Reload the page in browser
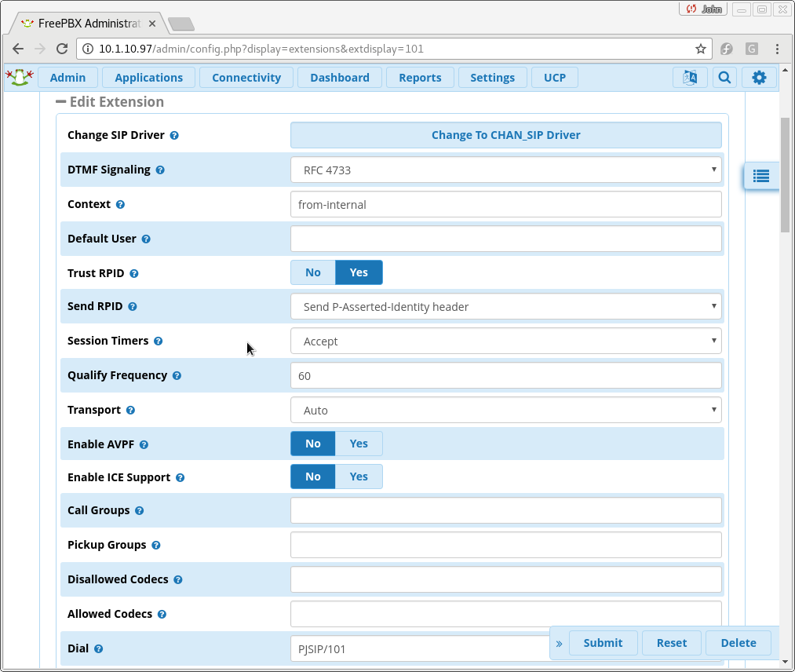 pos(62,49)
